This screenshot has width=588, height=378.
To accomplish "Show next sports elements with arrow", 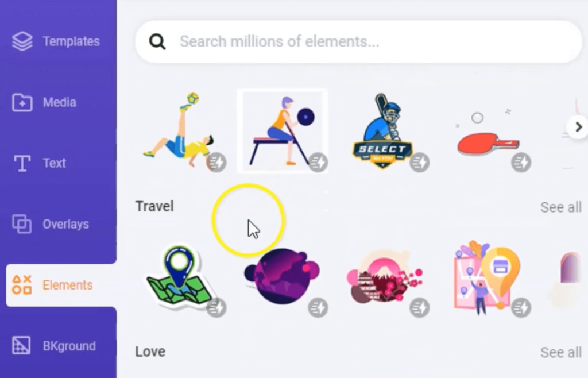I will (x=578, y=127).
